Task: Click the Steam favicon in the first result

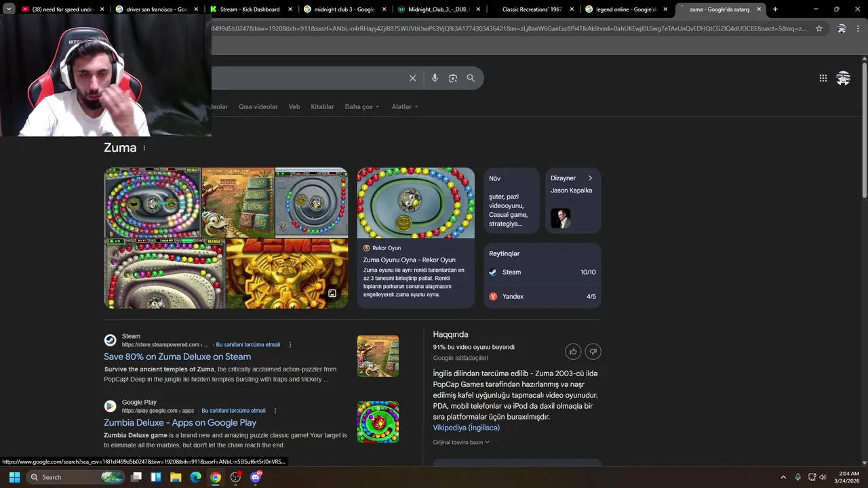Action: [110, 340]
